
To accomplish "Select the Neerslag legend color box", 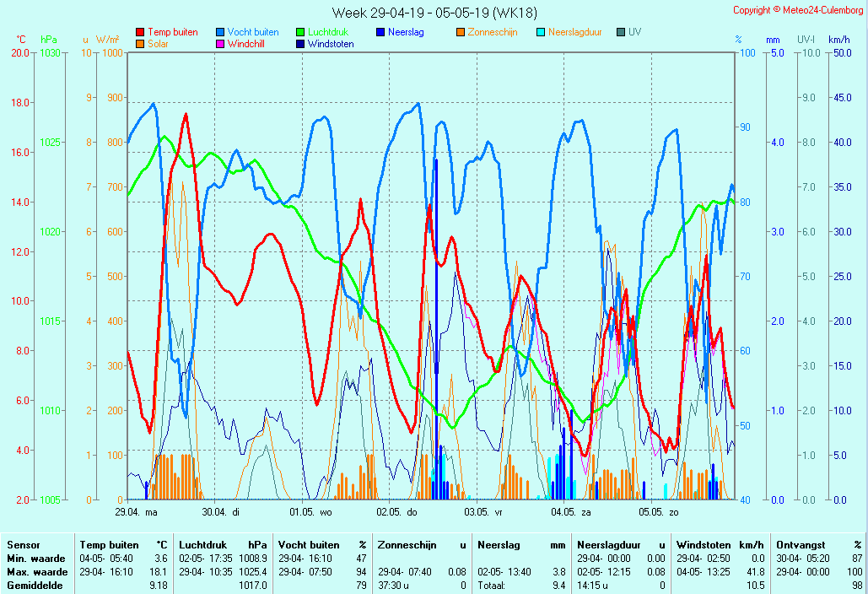I will pos(380,33).
